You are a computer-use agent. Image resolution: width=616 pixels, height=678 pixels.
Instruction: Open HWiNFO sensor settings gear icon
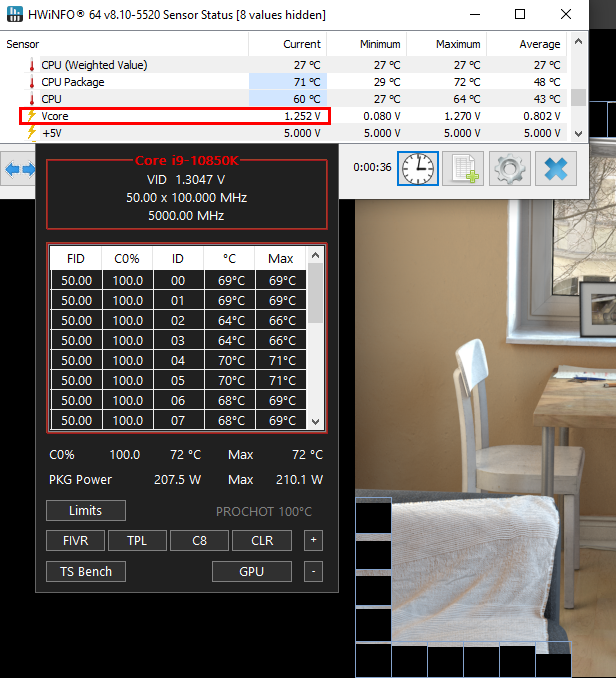(x=510, y=169)
